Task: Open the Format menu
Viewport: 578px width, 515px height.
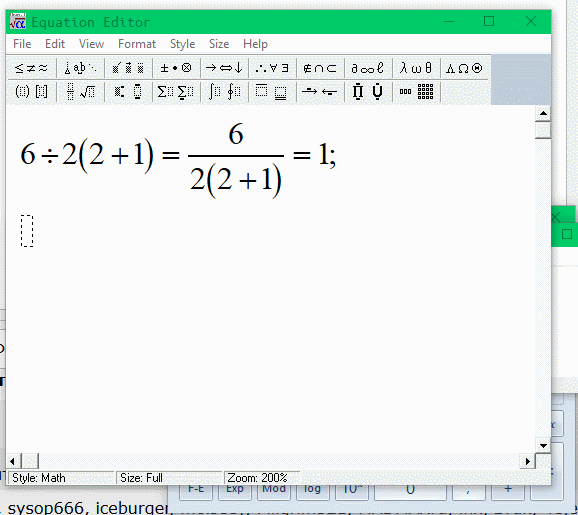Action: (137, 44)
